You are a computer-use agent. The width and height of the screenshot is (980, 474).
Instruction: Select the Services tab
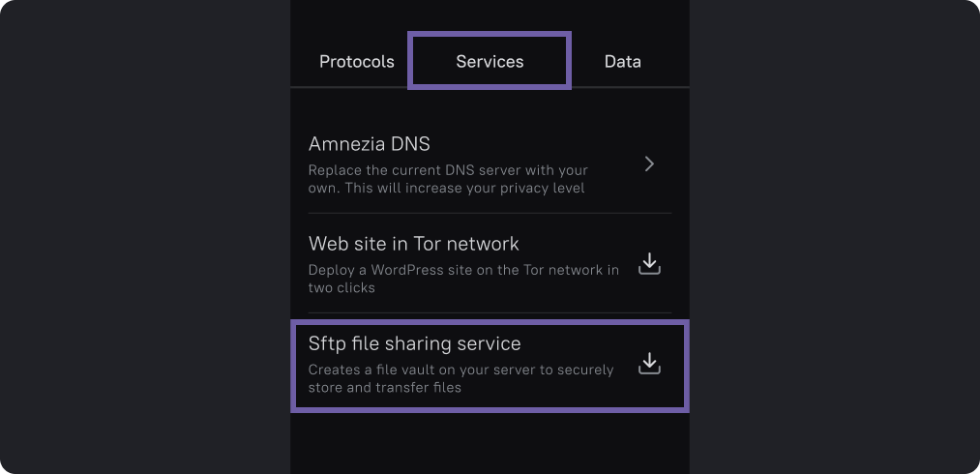(x=490, y=61)
